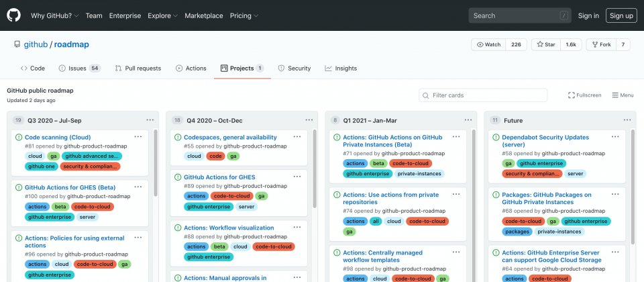644x282 pixels.
Task: Open card menu for Actions: Policies for using external actions
Action: point(138,237)
